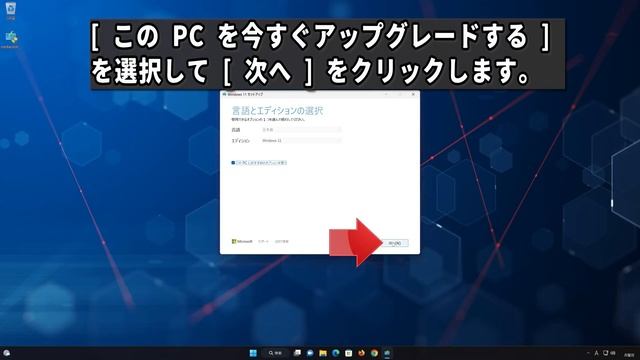The height and width of the screenshot is (360, 640).
Task: Show hidden system tray icons
Action: pos(588,353)
